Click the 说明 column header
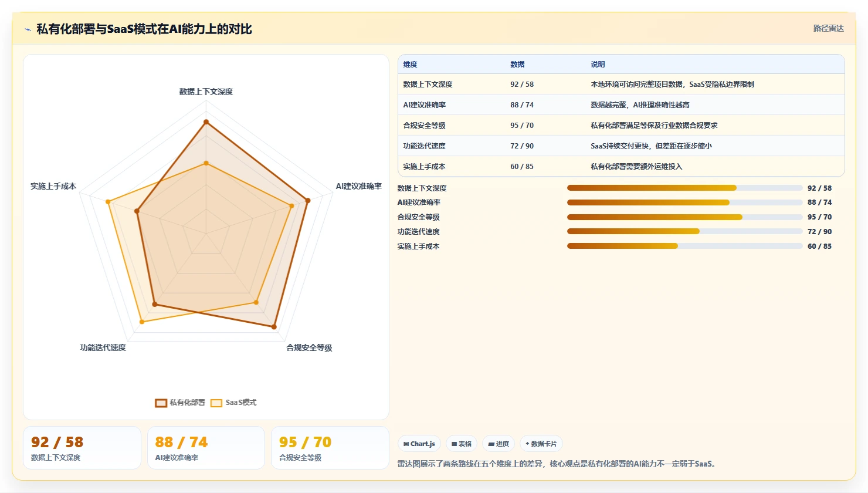Viewport: 868px width, 493px height. coord(598,65)
